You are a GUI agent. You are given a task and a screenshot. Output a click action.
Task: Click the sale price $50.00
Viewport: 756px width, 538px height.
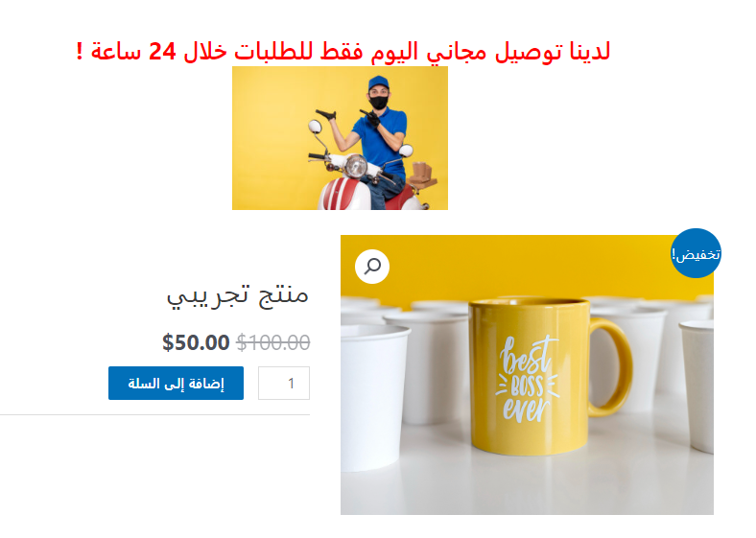pos(196,342)
